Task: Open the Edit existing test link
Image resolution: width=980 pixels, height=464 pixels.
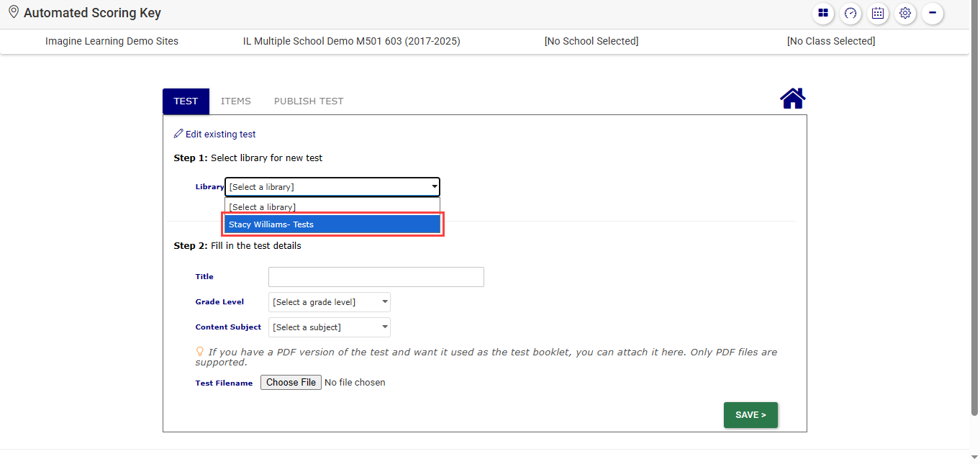Action: click(220, 134)
